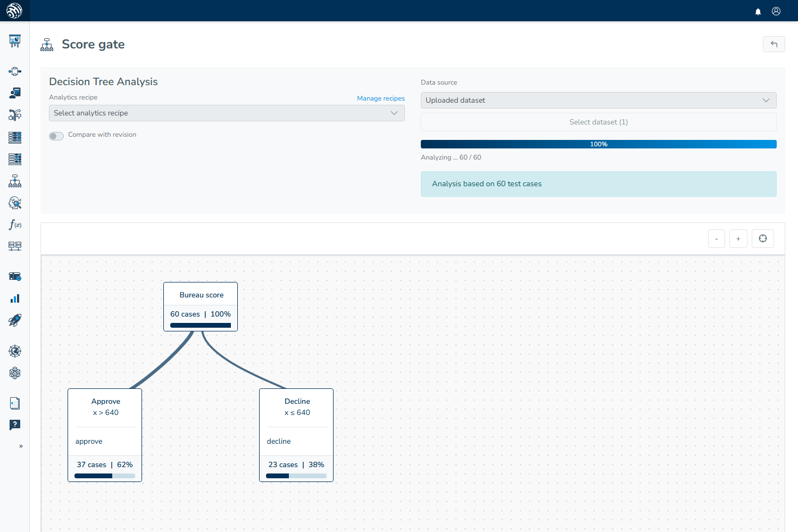Open the flow connector icon in sidebar

pyautogui.click(x=15, y=71)
